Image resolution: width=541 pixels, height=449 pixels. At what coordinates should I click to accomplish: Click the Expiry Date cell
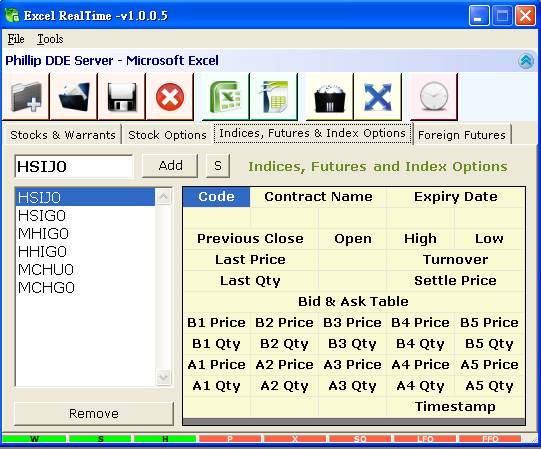point(455,197)
